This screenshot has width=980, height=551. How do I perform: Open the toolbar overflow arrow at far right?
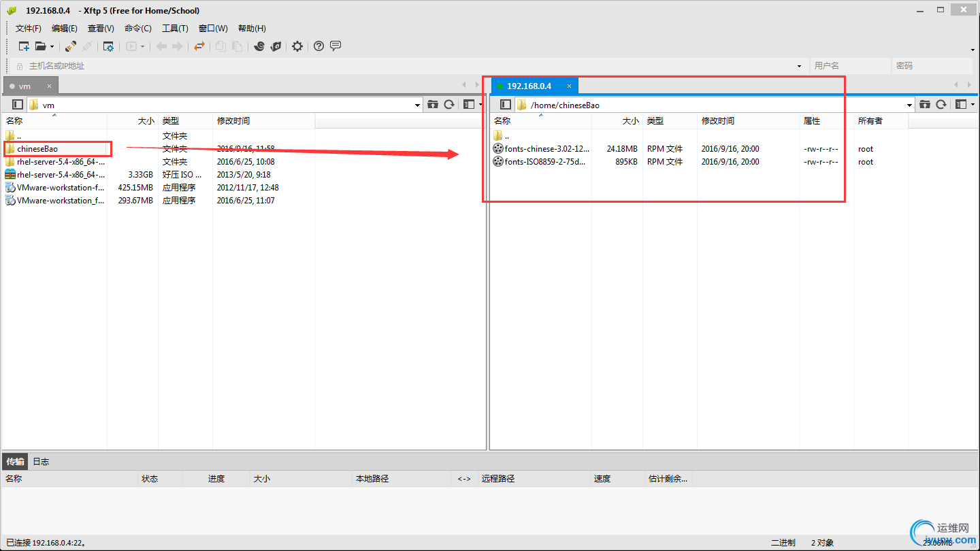(x=973, y=50)
